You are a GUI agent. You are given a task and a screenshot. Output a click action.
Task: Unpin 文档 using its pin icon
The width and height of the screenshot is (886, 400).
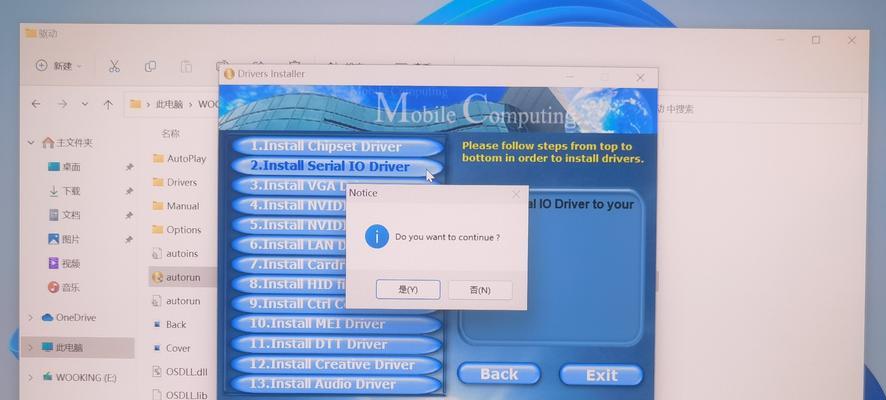click(x=129, y=215)
